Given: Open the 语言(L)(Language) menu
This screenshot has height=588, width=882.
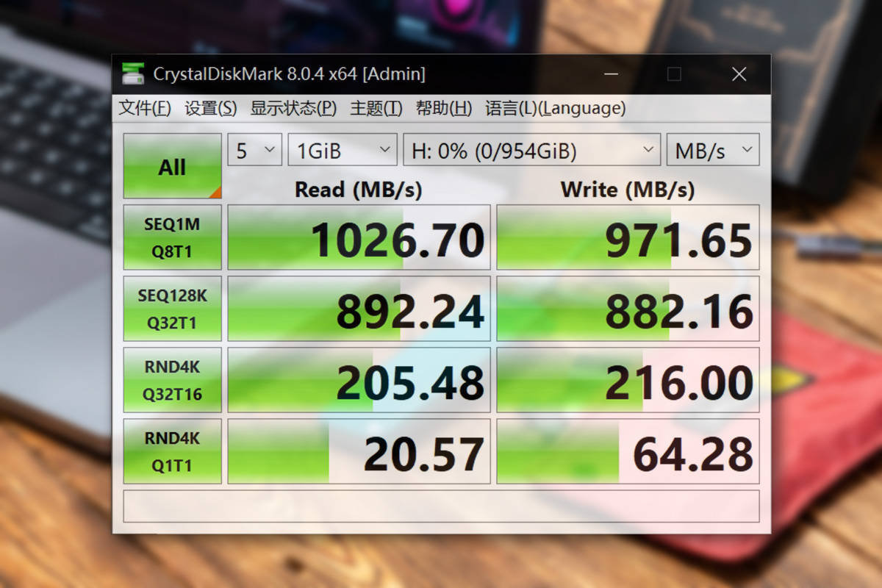Looking at the screenshot, I should point(555,107).
